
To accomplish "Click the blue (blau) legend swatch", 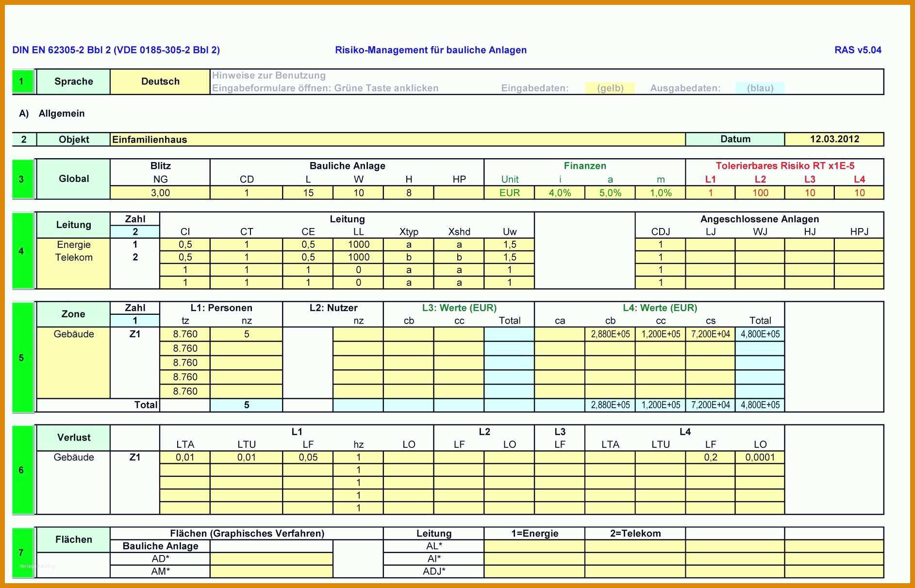I will [760, 88].
